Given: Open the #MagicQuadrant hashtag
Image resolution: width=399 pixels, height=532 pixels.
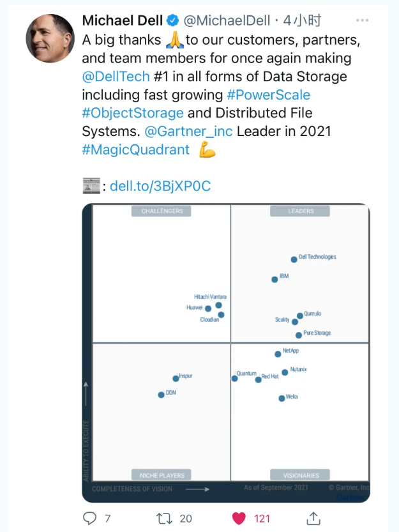Looking at the screenshot, I should (x=136, y=150).
